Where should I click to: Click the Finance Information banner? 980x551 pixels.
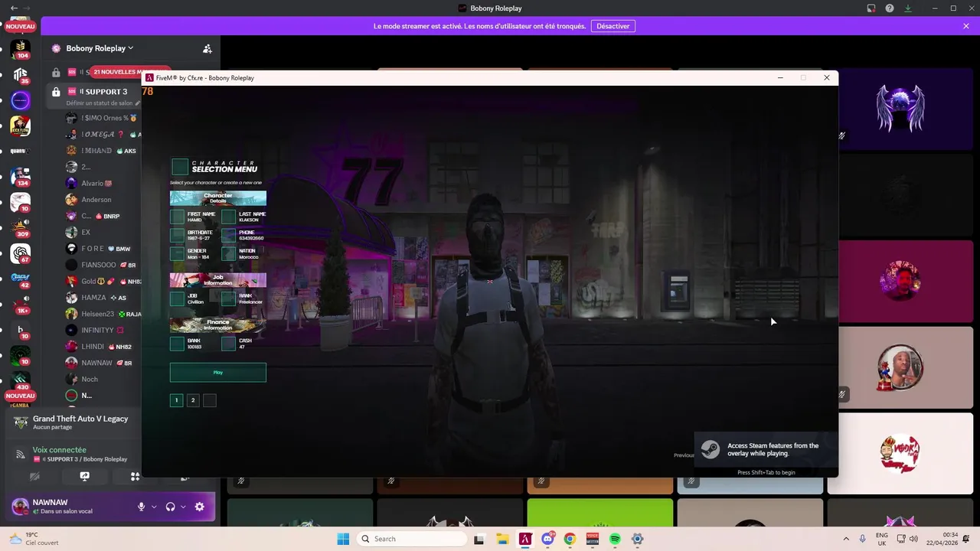click(x=218, y=325)
